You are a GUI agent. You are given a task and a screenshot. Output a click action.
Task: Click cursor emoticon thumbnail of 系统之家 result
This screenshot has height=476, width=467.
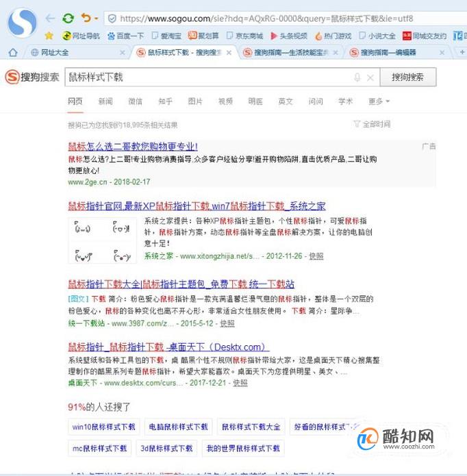[x=103, y=240]
